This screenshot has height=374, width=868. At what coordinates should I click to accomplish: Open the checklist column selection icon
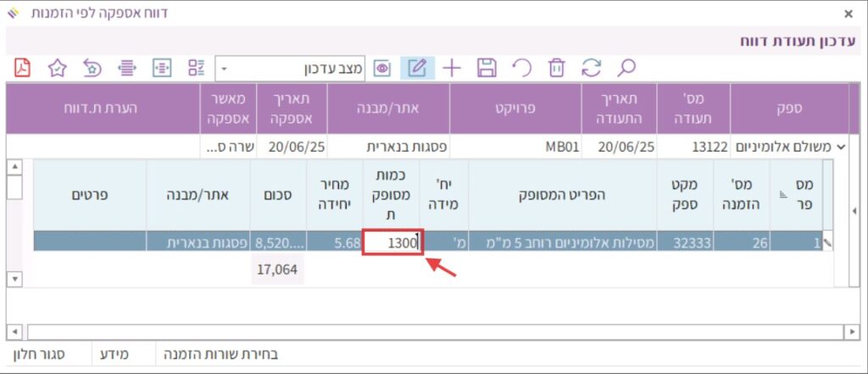197,68
